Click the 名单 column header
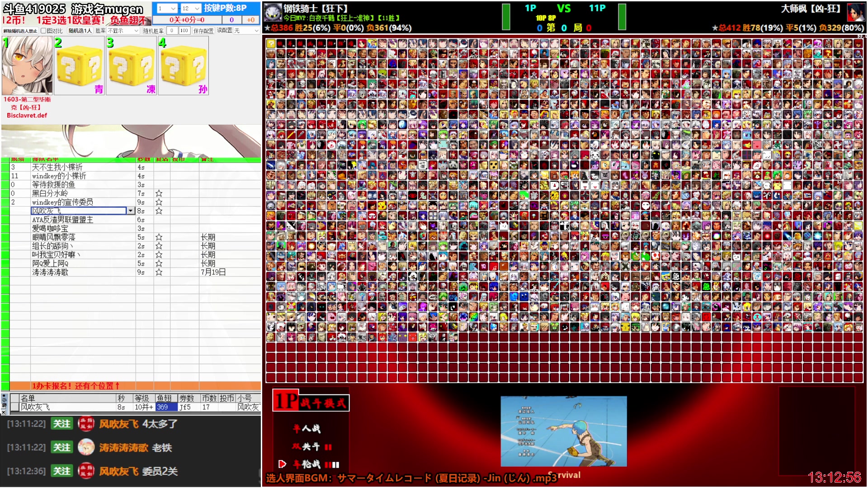The width and height of the screenshot is (868, 488). point(68,398)
